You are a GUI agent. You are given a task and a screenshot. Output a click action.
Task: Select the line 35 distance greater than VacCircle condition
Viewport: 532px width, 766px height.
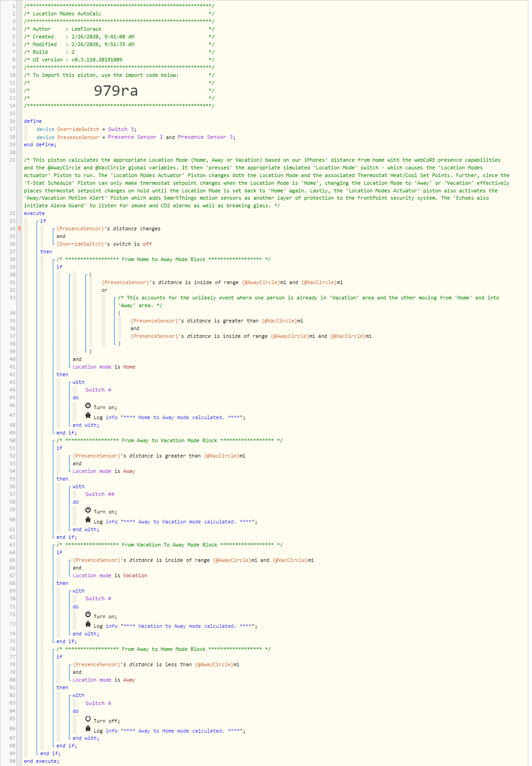(x=217, y=321)
